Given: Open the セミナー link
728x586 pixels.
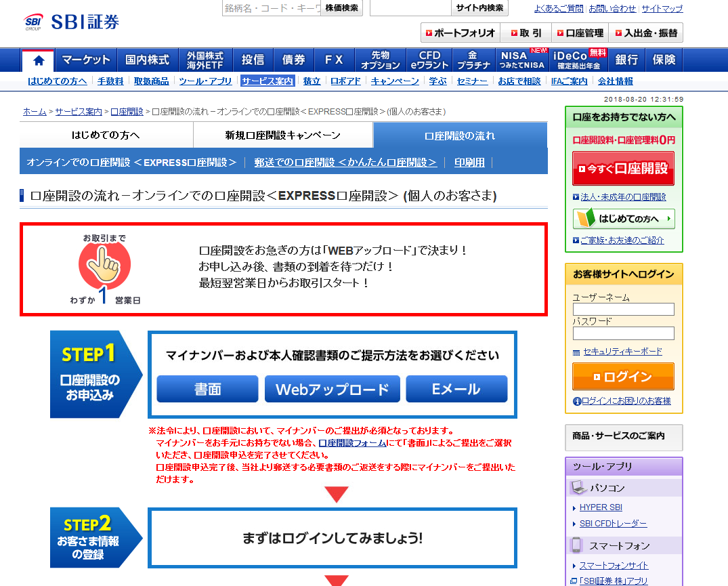Looking at the screenshot, I should 472,81.
